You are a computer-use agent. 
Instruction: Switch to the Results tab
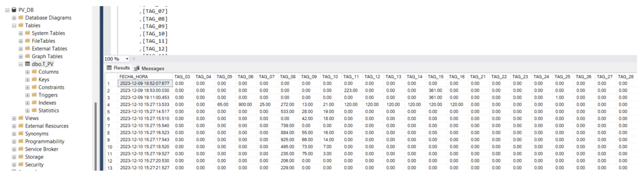[x=121, y=68]
